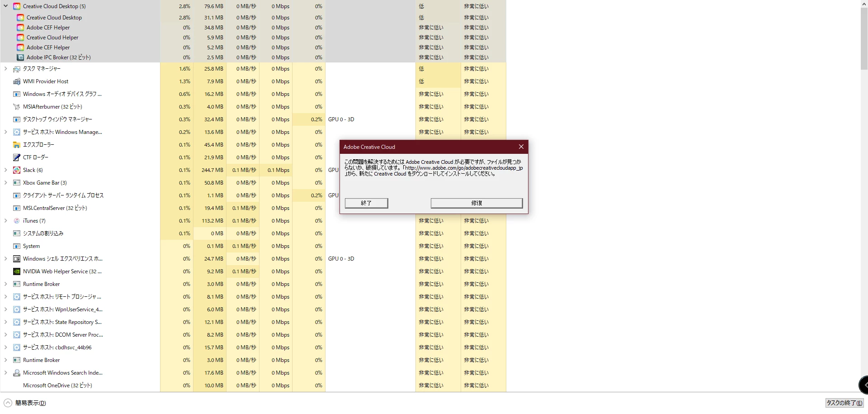The height and width of the screenshot is (414, 868).
Task: Click the first Adobe CEF Helper icon, 34.8 MB
Action: [x=20, y=28]
